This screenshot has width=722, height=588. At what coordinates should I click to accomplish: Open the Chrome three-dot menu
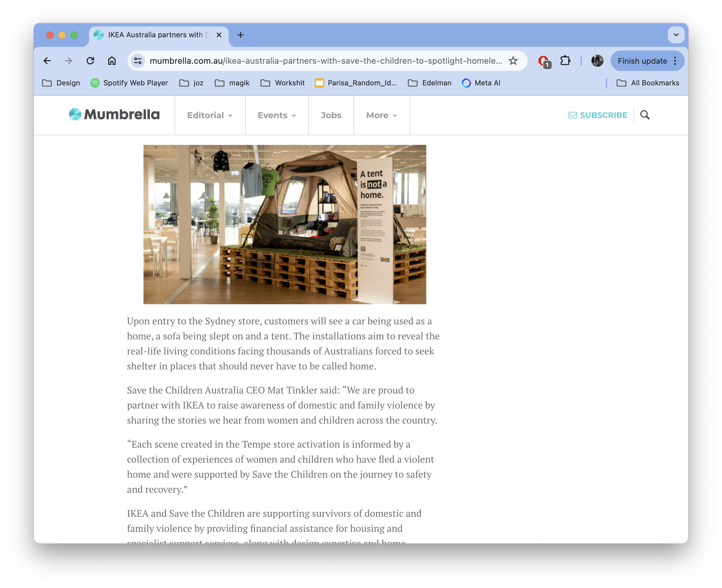[675, 61]
